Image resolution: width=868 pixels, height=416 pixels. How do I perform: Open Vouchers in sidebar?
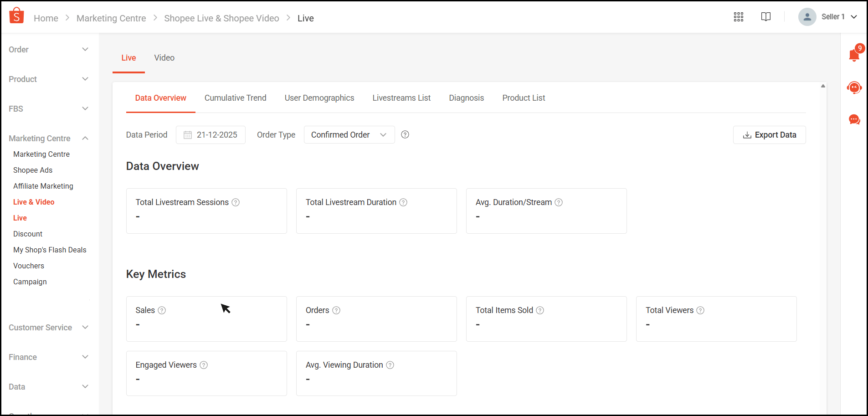(x=29, y=266)
